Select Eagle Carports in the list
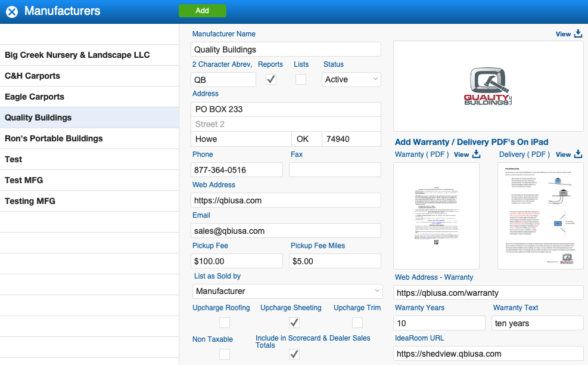 click(89, 97)
